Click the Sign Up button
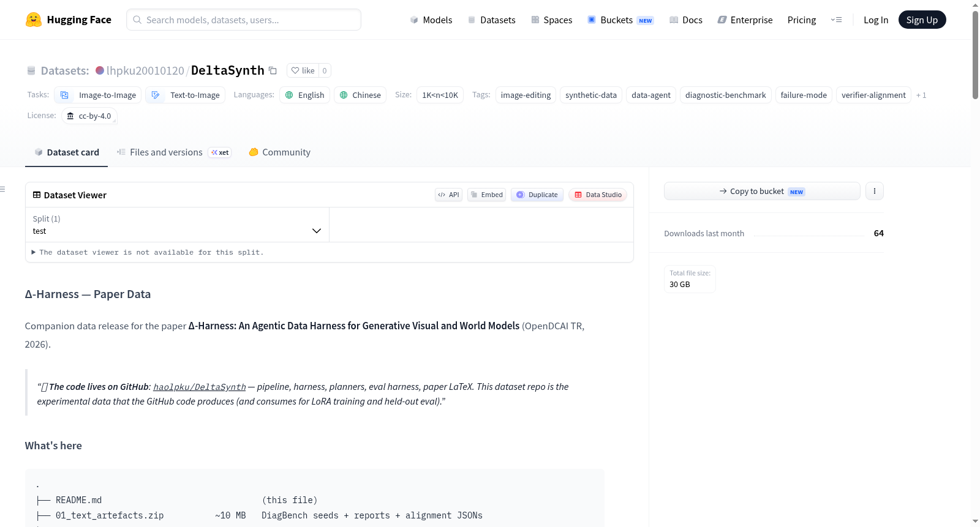This screenshot has width=980, height=527. point(922,20)
